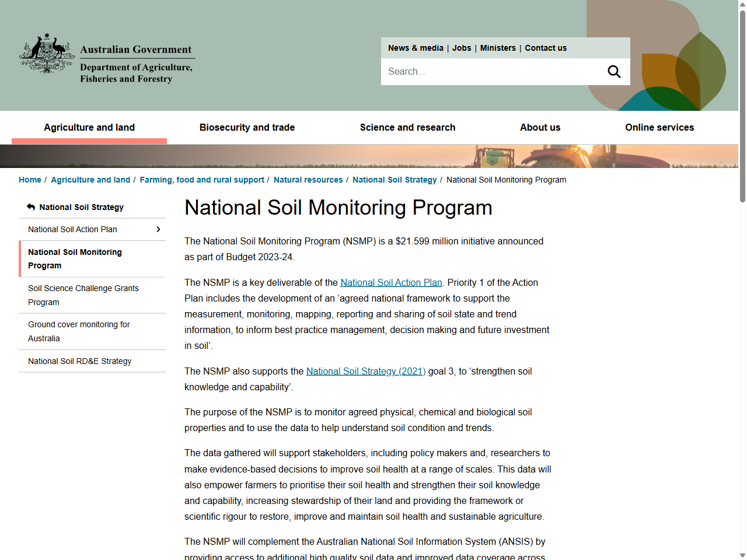Open National Soil RD&E Strategy sidebar item
747x560 pixels.
tap(92, 361)
